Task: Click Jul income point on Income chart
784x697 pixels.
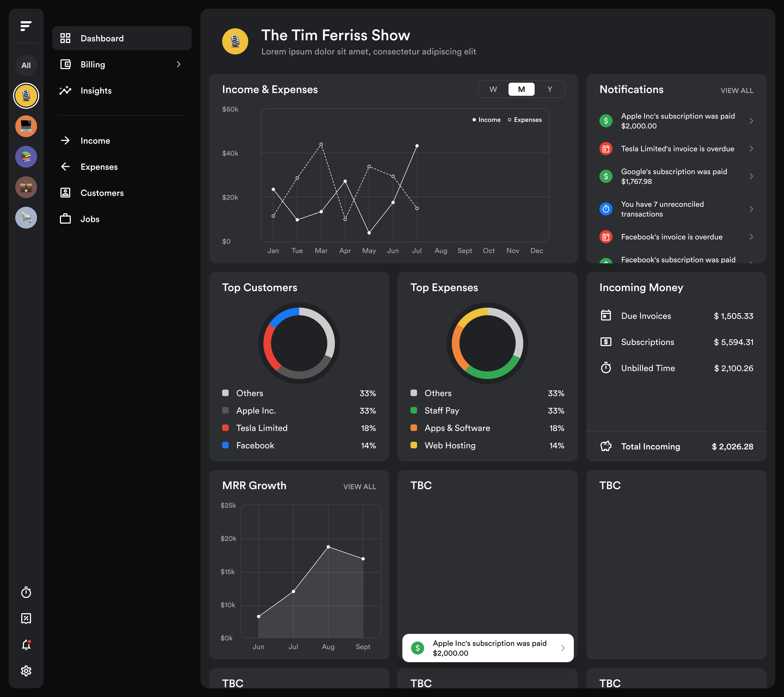Action: coord(417,146)
